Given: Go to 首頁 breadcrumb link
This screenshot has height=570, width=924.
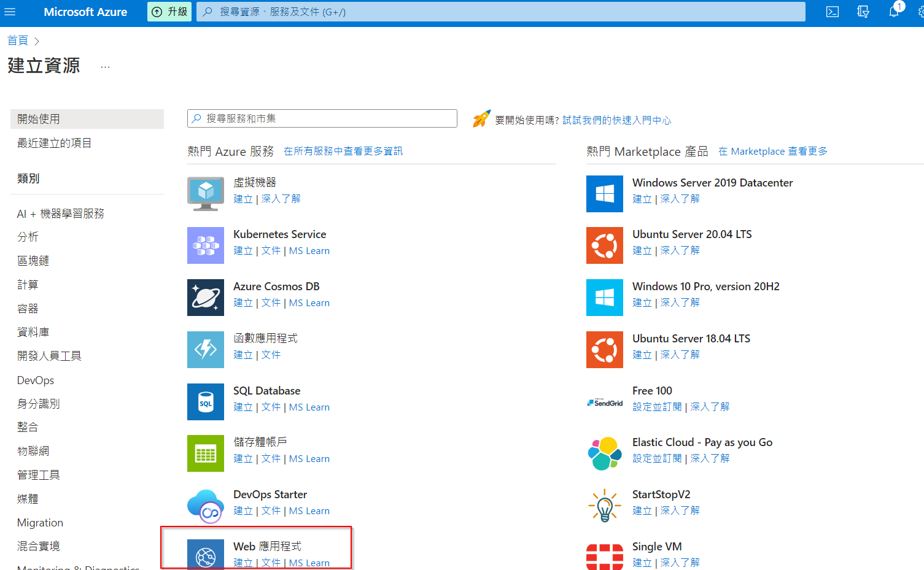Looking at the screenshot, I should click(x=18, y=40).
